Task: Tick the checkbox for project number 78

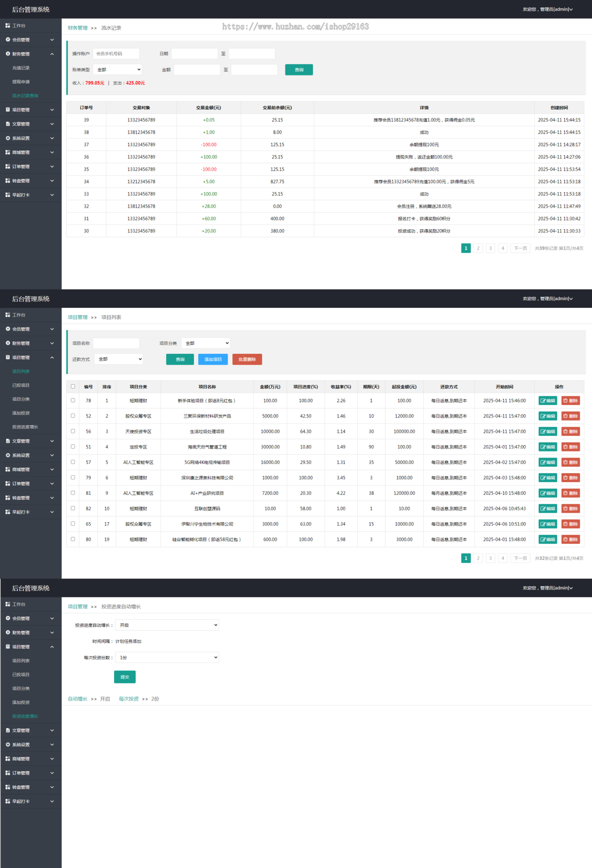Action: (x=73, y=400)
